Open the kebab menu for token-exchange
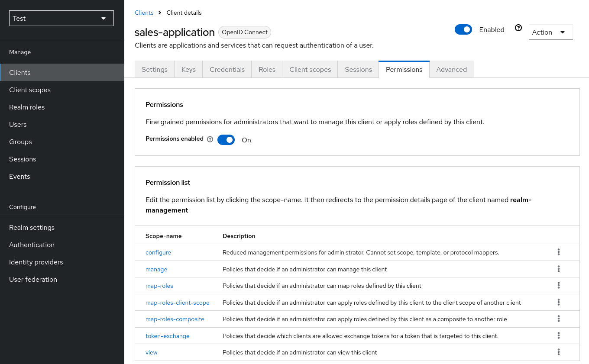Image resolution: width=589 pixels, height=364 pixels. [x=558, y=335]
